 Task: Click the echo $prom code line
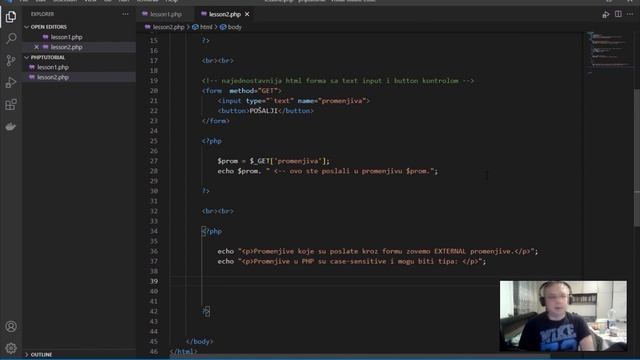pos(327,171)
